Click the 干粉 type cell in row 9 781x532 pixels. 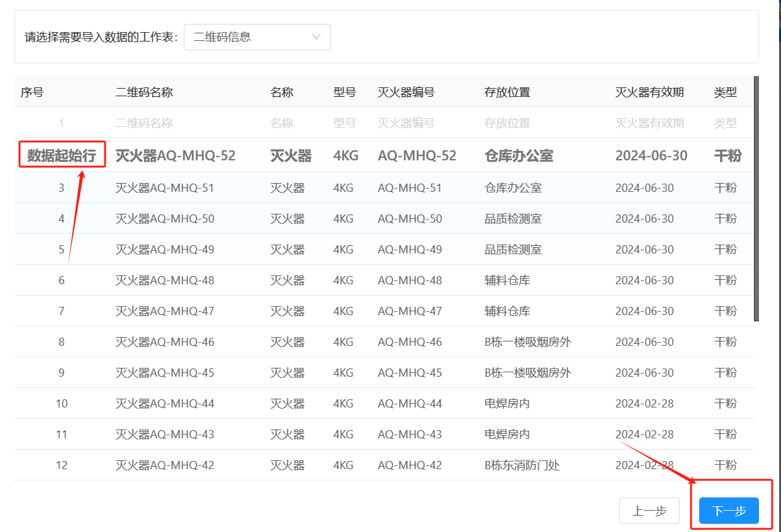coord(724,372)
